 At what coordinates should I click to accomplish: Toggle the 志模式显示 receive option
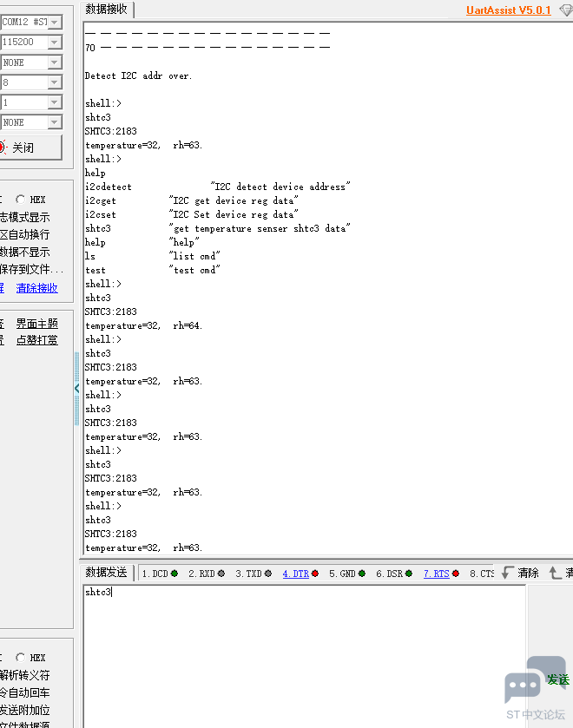[x=24, y=217]
